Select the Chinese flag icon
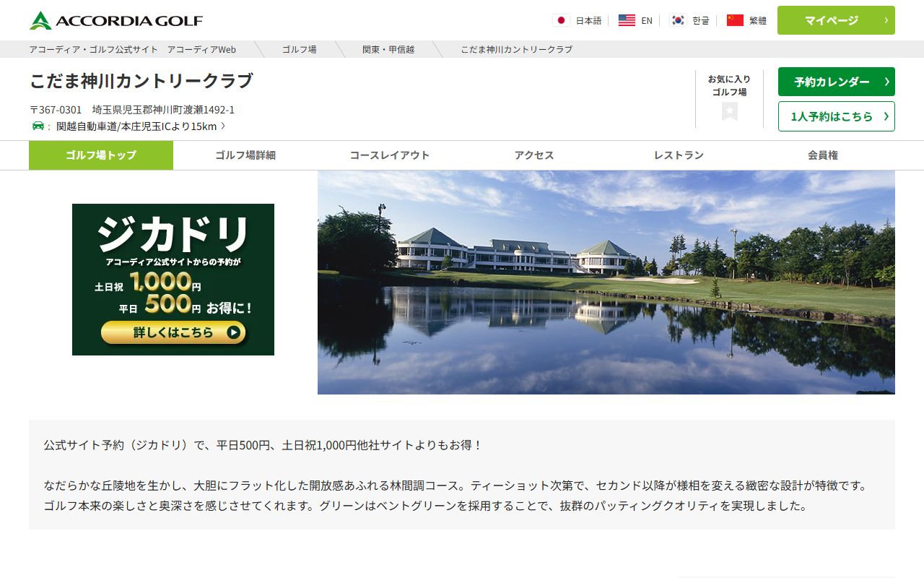 click(x=735, y=20)
